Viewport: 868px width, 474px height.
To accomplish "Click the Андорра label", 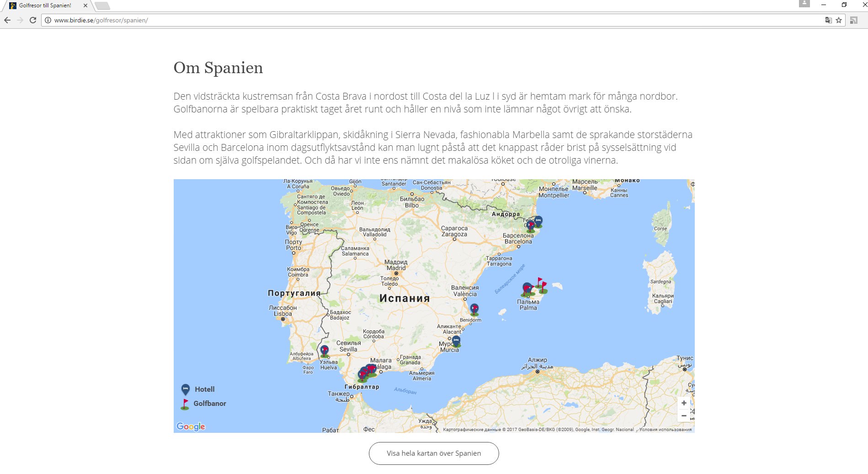I will point(506,214).
